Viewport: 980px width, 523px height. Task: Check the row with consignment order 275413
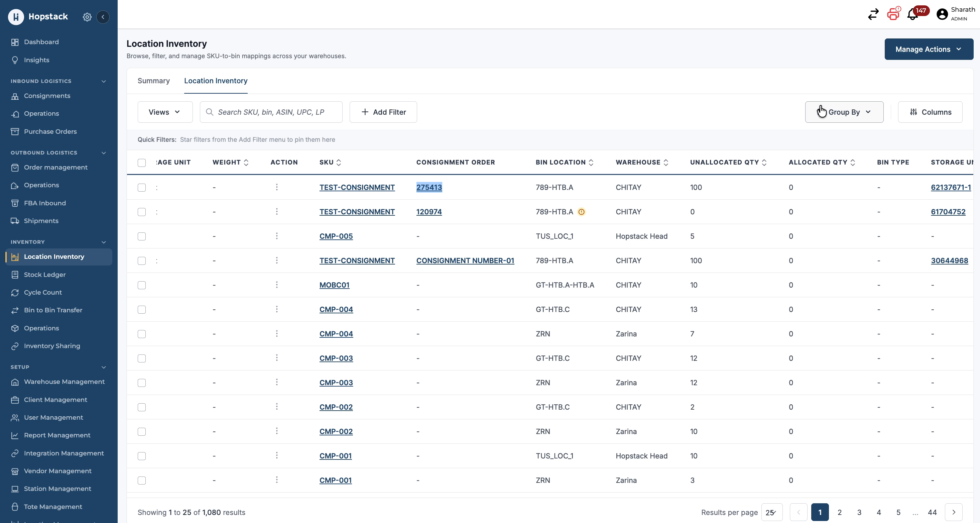(x=141, y=187)
